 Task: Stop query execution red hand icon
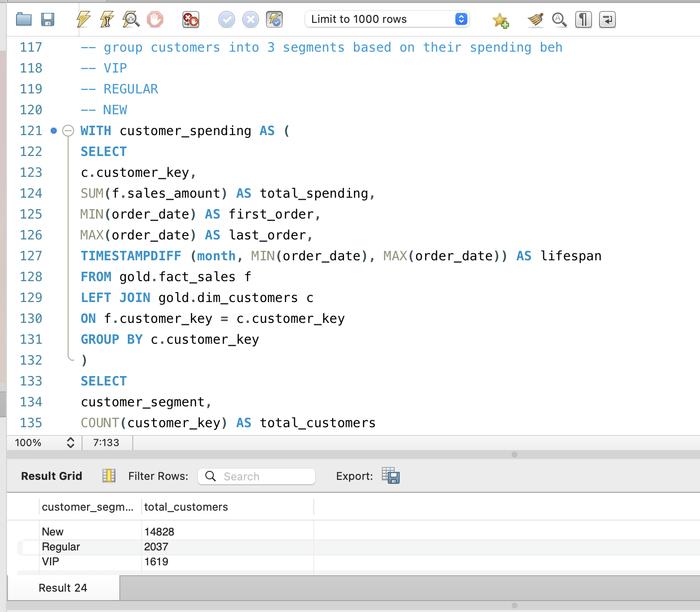click(x=155, y=20)
